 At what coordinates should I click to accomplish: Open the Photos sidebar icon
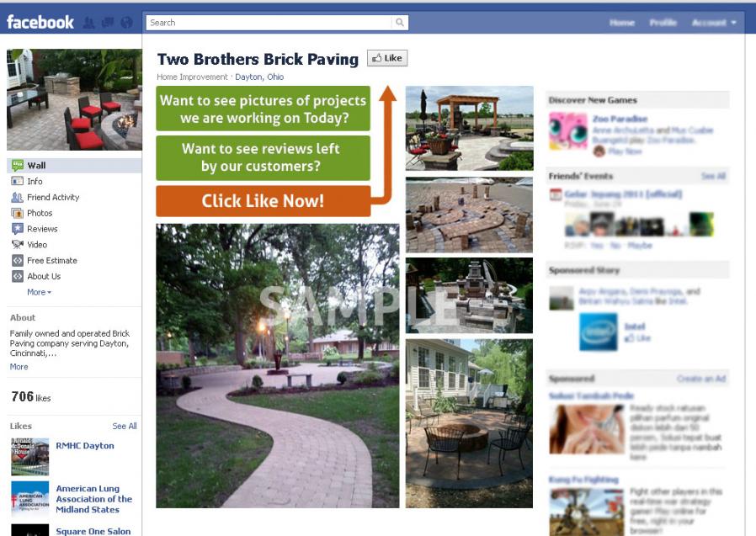tap(18, 213)
